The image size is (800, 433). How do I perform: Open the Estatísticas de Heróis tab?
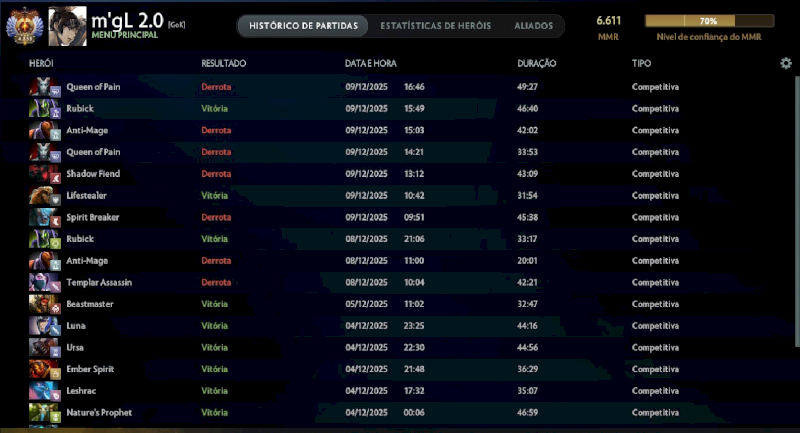(436, 26)
